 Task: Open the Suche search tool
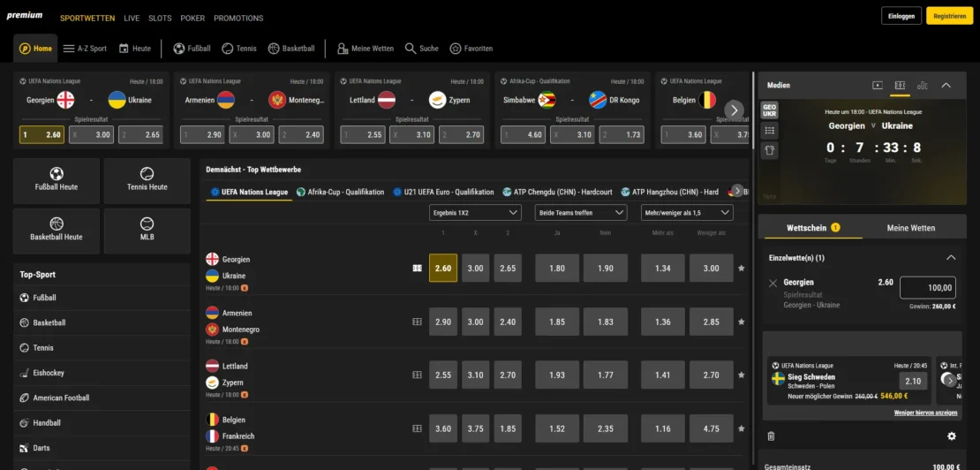[422, 48]
